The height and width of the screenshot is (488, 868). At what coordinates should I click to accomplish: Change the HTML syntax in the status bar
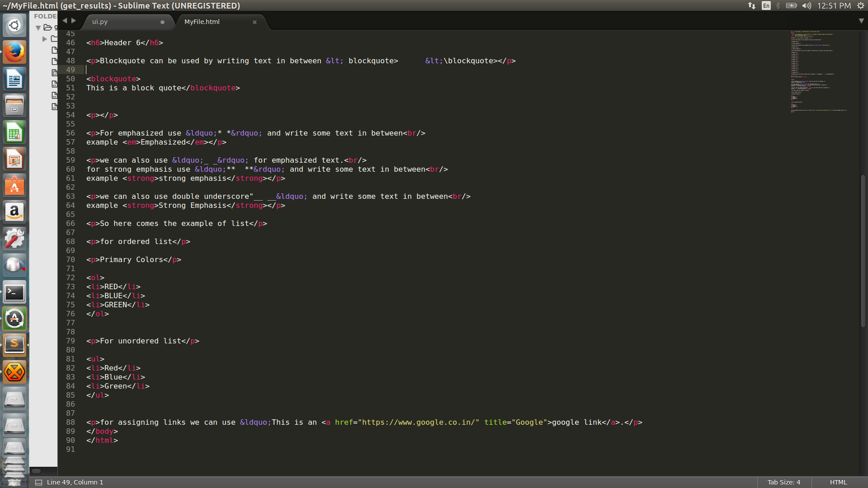click(x=838, y=482)
